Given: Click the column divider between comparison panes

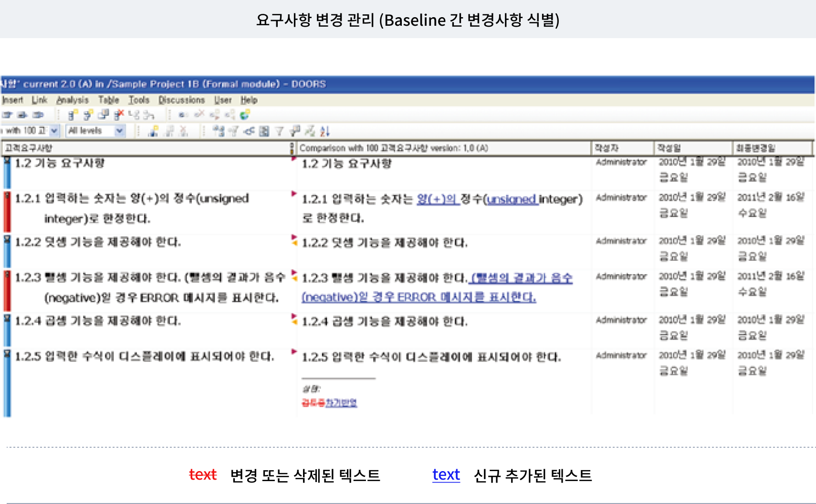Looking at the screenshot, I should pyautogui.click(x=292, y=148).
